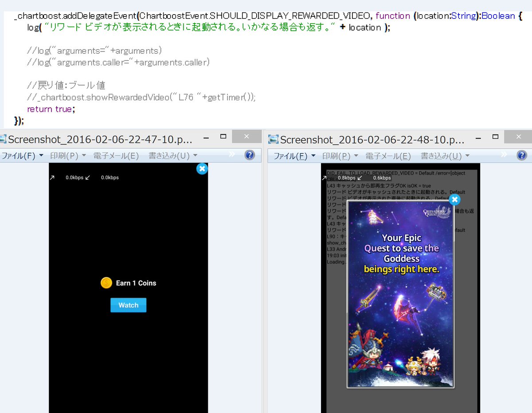
Task: Click SHOULD_DISPLAY_REWARDED_VIDEO in the code
Action: (x=291, y=16)
